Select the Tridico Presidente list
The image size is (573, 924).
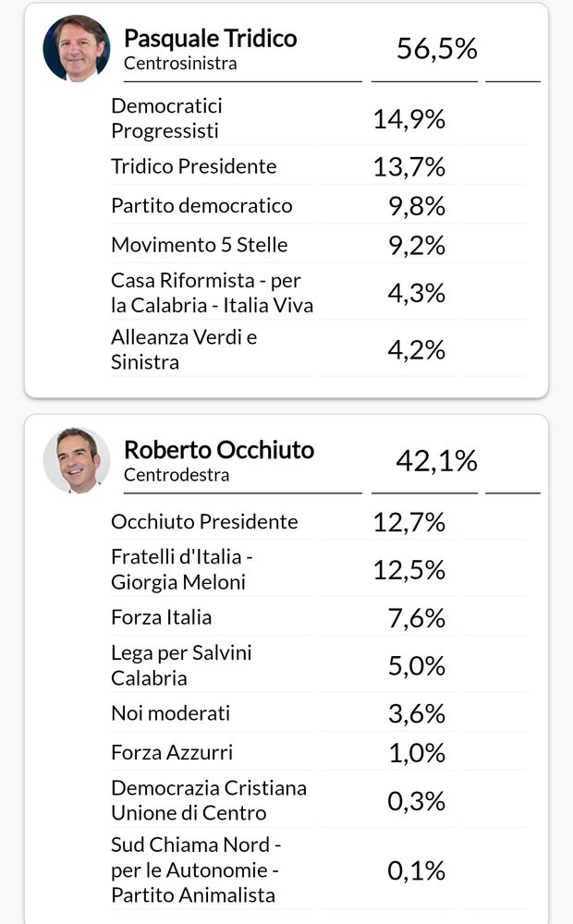(x=193, y=166)
